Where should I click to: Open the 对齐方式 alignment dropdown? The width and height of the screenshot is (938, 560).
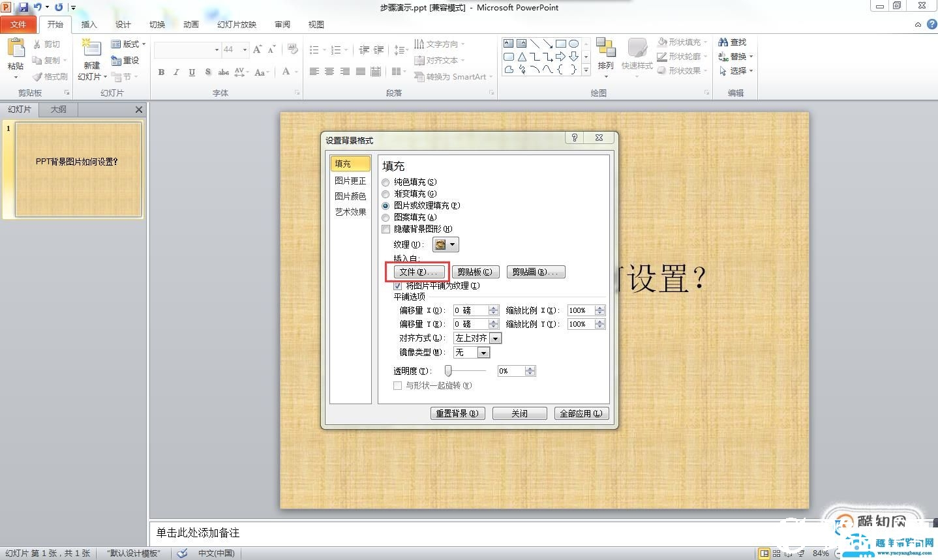495,338
